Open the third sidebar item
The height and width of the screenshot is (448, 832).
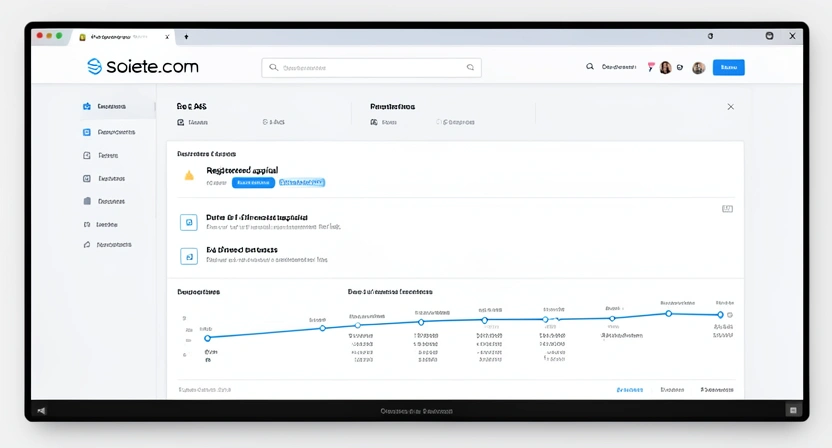pos(101,156)
